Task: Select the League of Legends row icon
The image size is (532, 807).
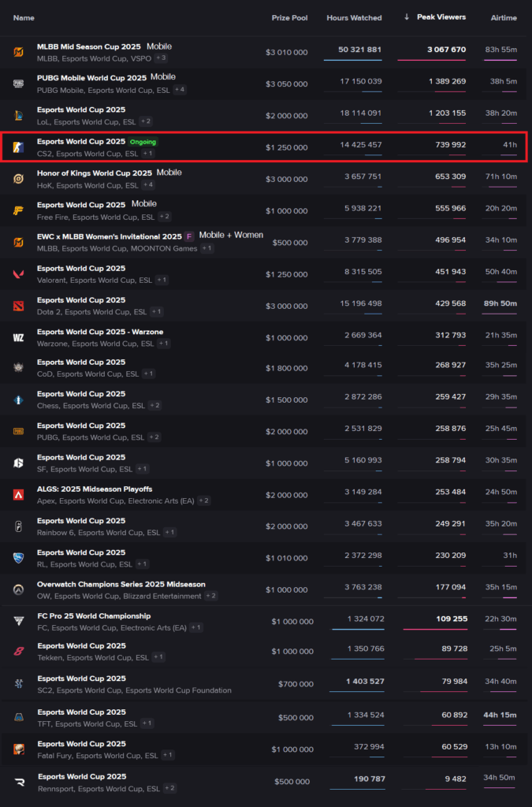Action: pyautogui.click(x=19, y=115)
